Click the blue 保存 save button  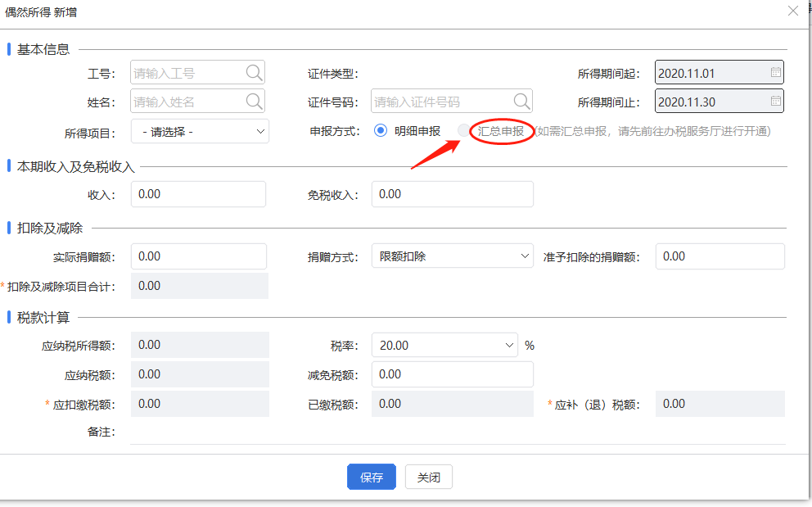point(371,476)
